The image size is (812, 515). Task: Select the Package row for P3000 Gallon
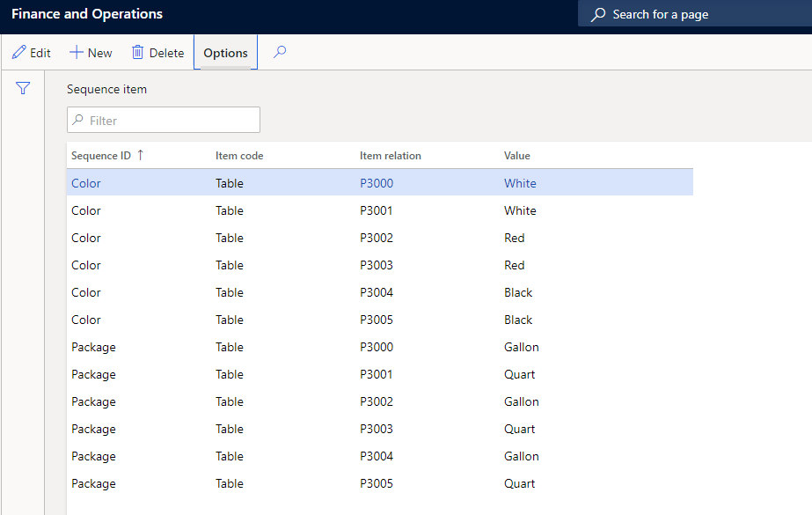click(x=379, y=347)
